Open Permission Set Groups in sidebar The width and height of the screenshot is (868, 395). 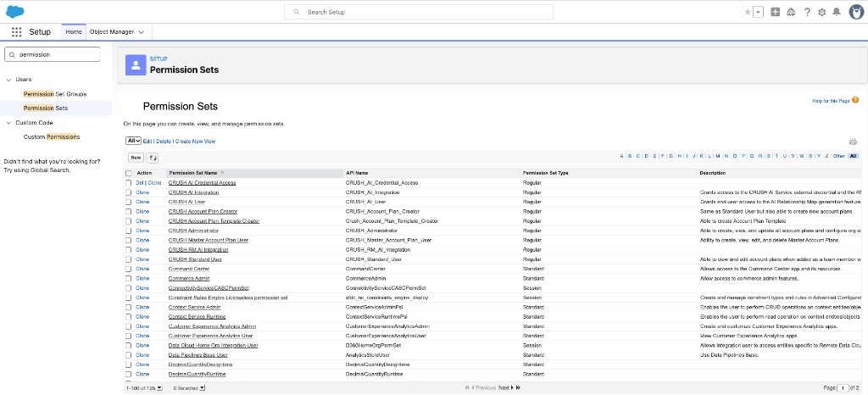[55, 94]
